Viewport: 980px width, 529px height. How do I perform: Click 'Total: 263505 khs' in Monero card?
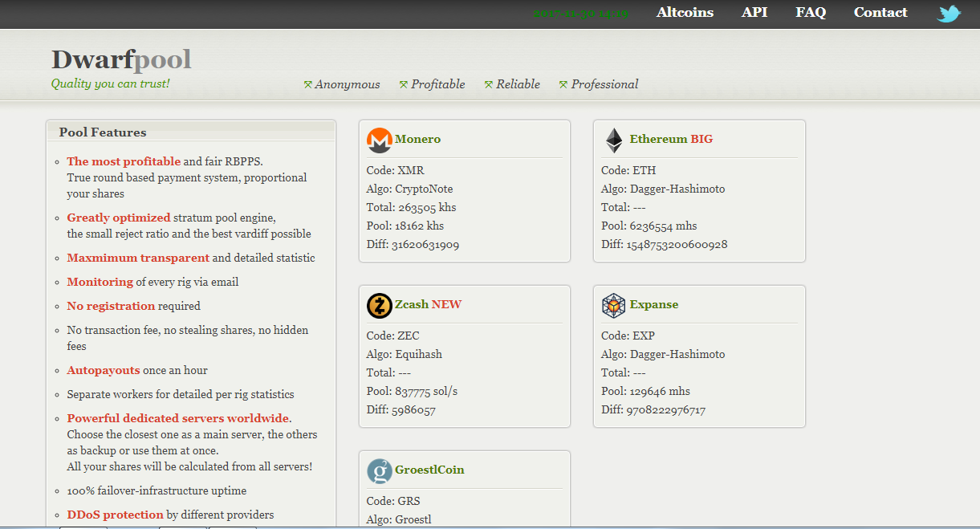tap(412, 207)
